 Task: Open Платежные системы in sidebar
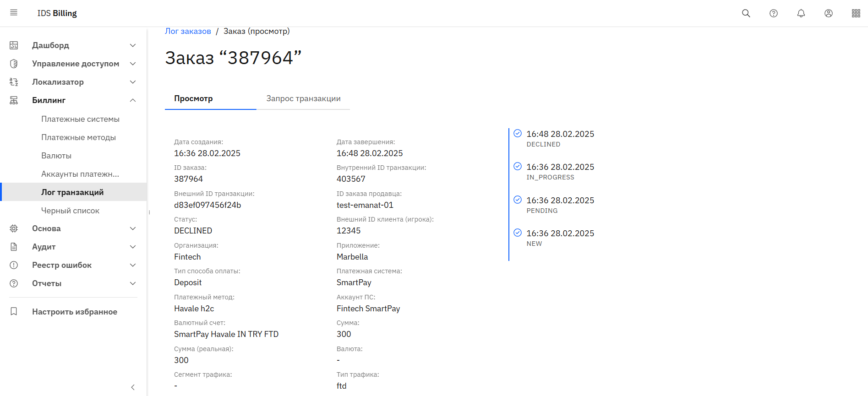click(x=80, y=119)
